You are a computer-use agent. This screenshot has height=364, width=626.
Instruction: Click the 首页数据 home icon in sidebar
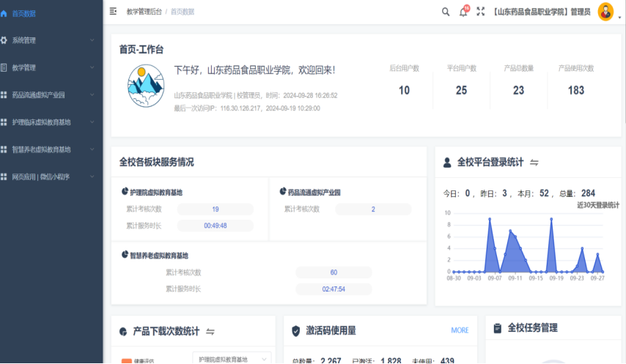tap(4, 13)
